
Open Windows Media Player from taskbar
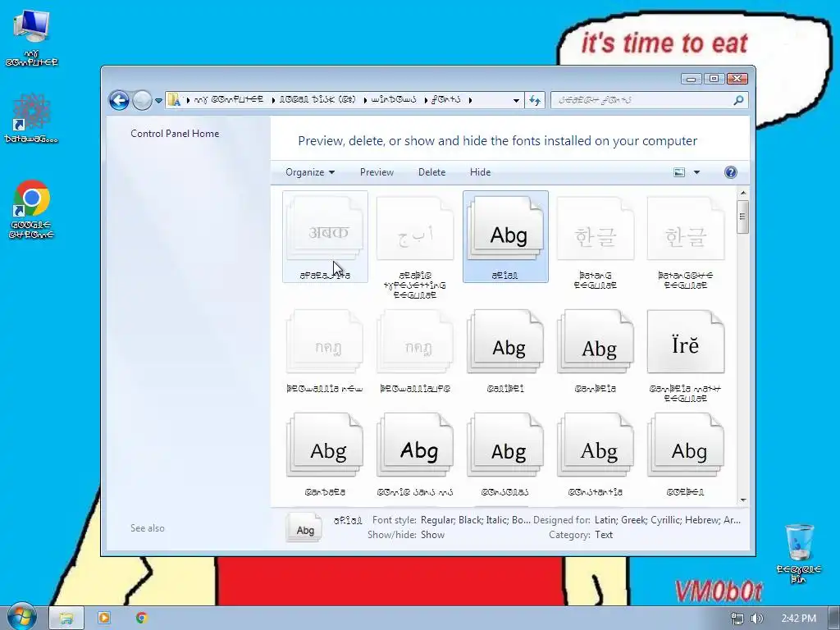104,619
